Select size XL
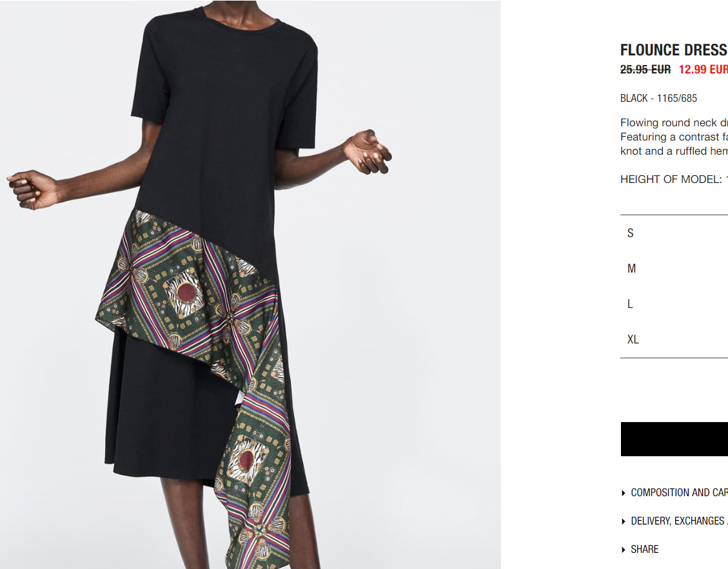Image resolution: width=728 pixels, height=569 pixels. click(x=674, y=340)
